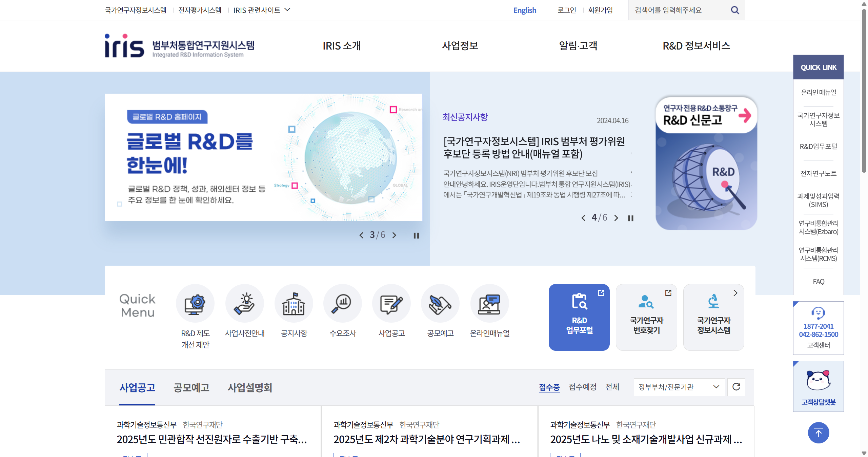Pause the main banner slideshow
This screenshot has height=457, width=868.
(x=416, y=235)
